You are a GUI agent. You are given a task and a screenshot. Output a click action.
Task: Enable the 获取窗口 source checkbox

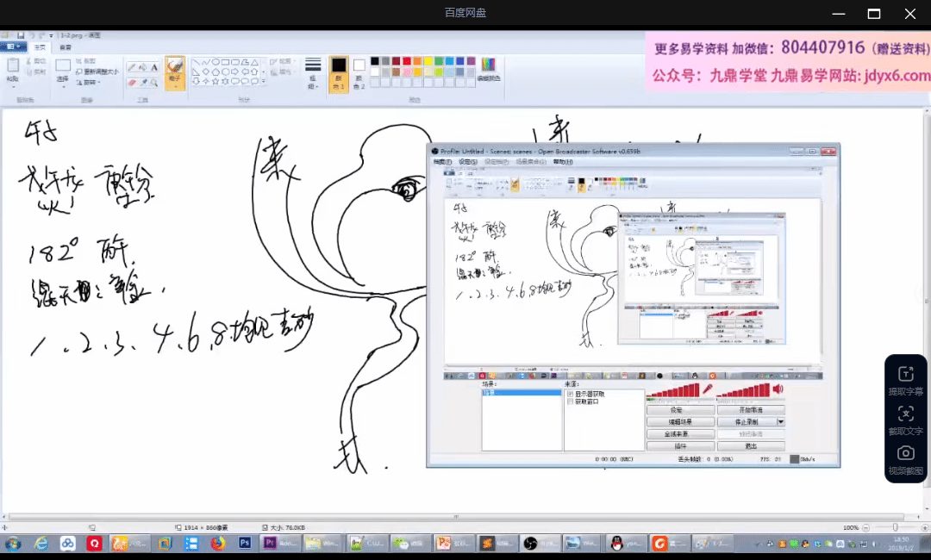570,401
